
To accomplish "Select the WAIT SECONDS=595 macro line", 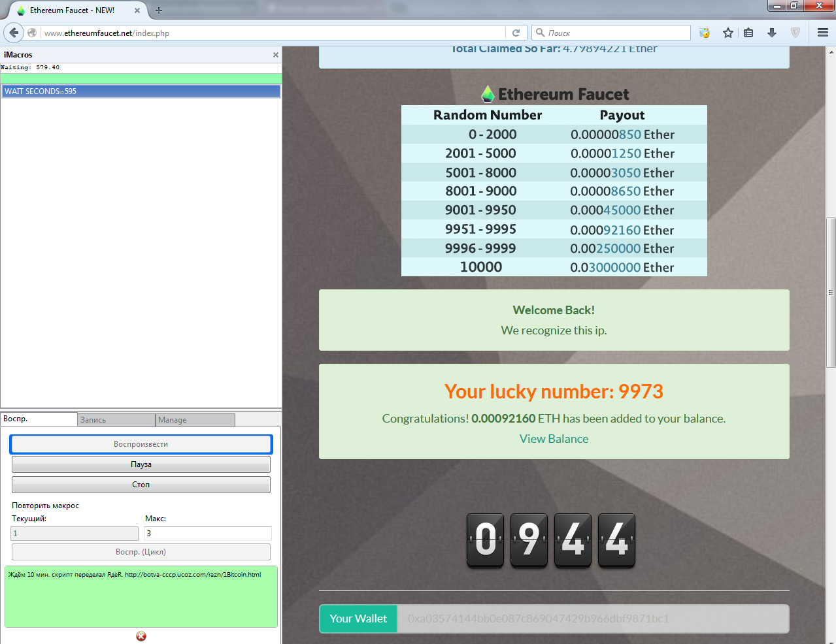I will point(141,91).
